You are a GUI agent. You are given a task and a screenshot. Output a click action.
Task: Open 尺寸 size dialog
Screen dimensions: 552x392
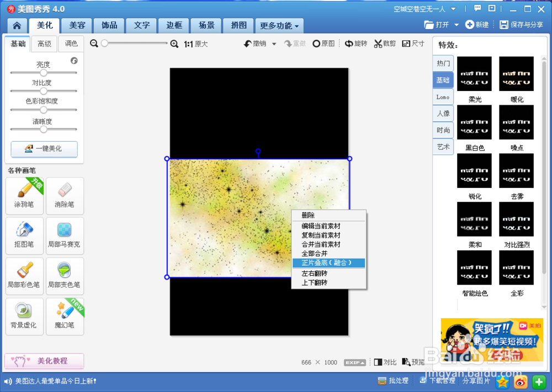click(x=413, y=44)
